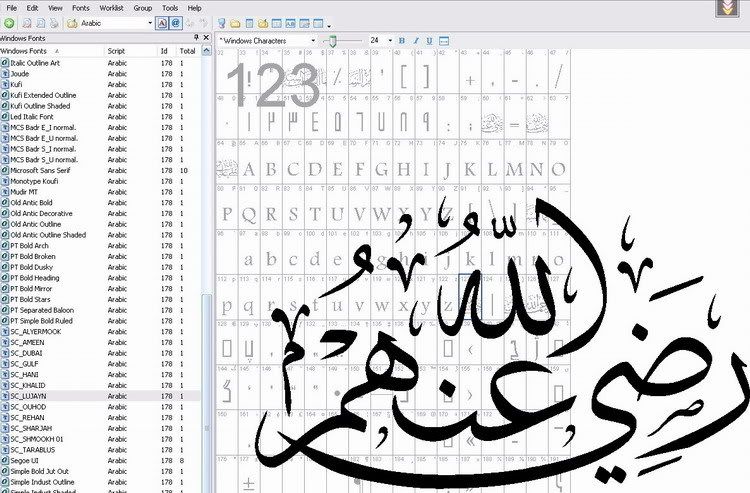This screenshot has height=493, width=750.
Task: Click the AB sample text panel icon
Action: (290, 23)
